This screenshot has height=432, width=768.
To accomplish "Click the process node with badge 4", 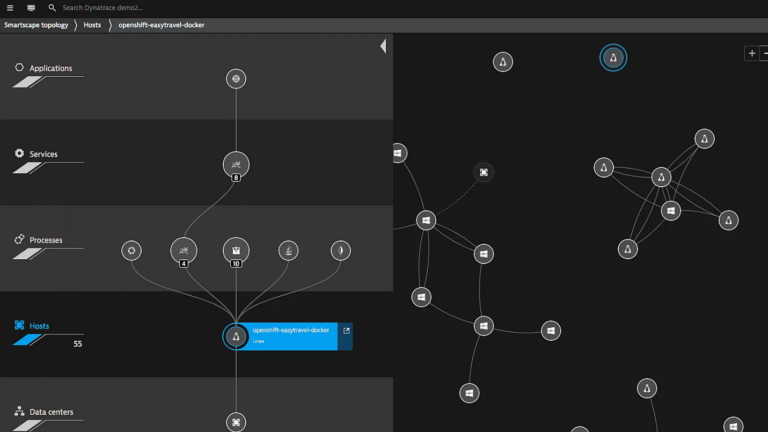I will pyautogui.click(x=184, y=251).
